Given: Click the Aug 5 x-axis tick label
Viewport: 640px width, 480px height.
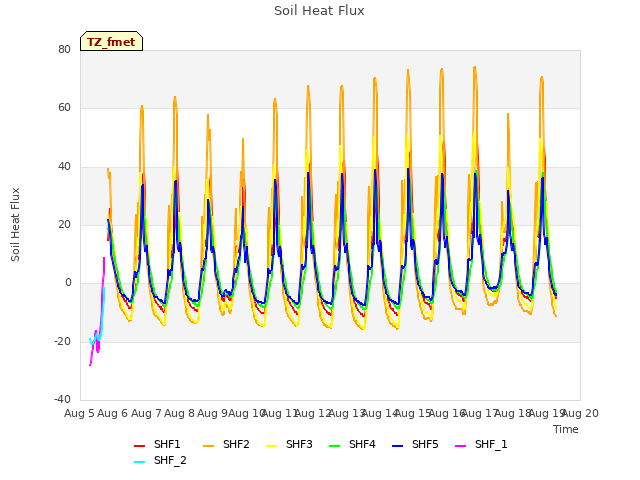Looking at the screenshot, I should pos(80,413).
